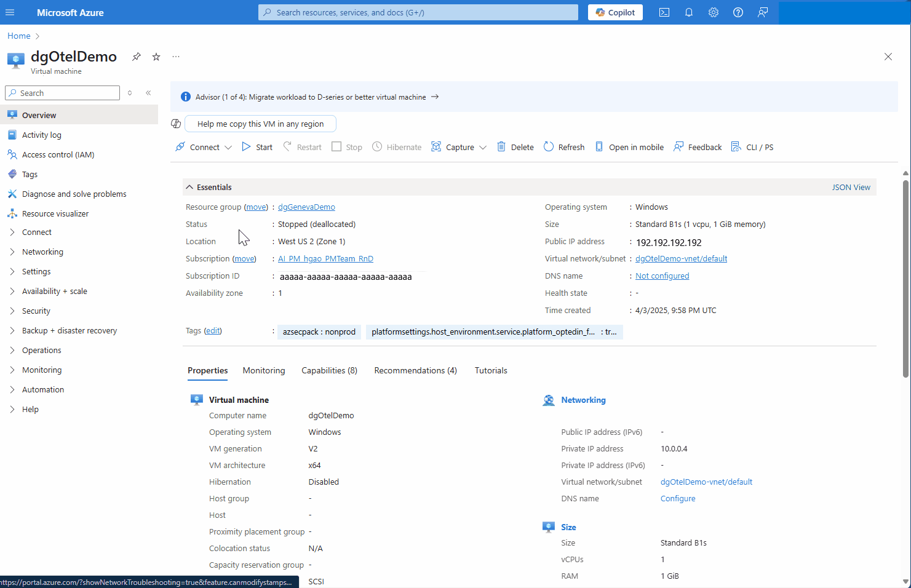Collapse the Essentials section
The image size is (911, 588).
pos(189,187)
